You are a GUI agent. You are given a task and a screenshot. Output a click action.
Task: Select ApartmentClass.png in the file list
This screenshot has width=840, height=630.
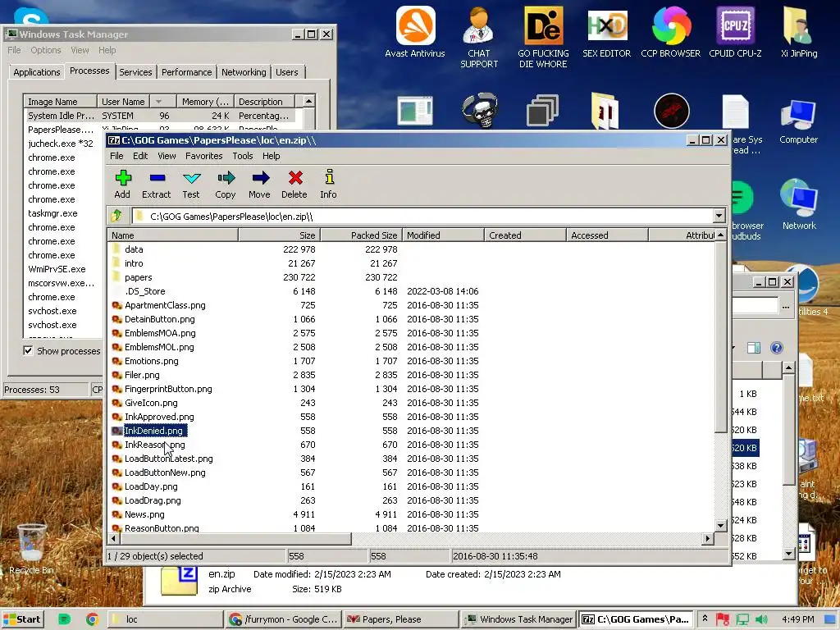click(165, 305)
